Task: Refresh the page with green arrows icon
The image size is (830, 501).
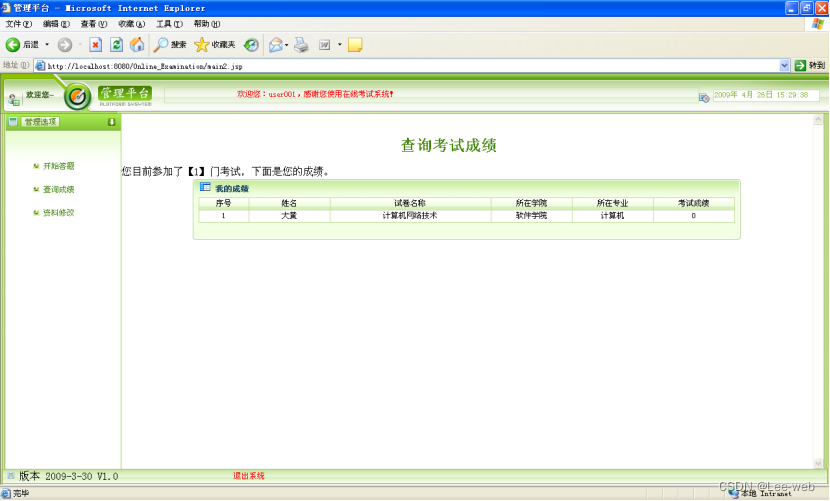Action: point(116,45)
